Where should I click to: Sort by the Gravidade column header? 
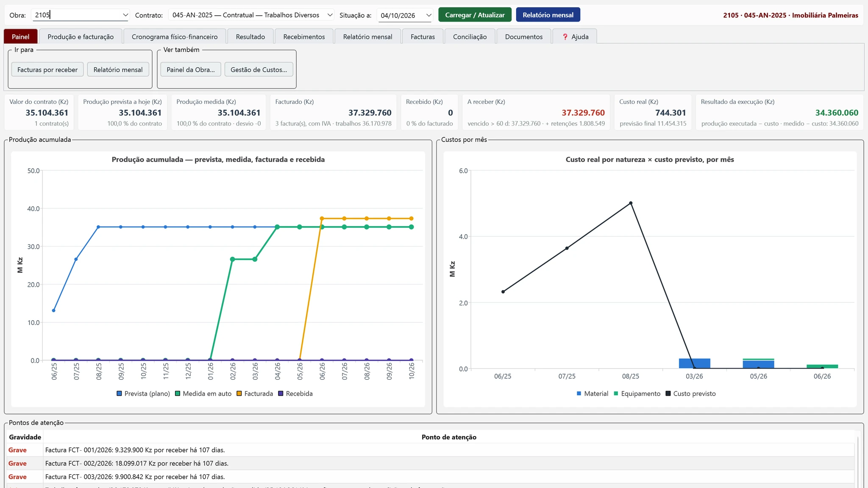25,437
